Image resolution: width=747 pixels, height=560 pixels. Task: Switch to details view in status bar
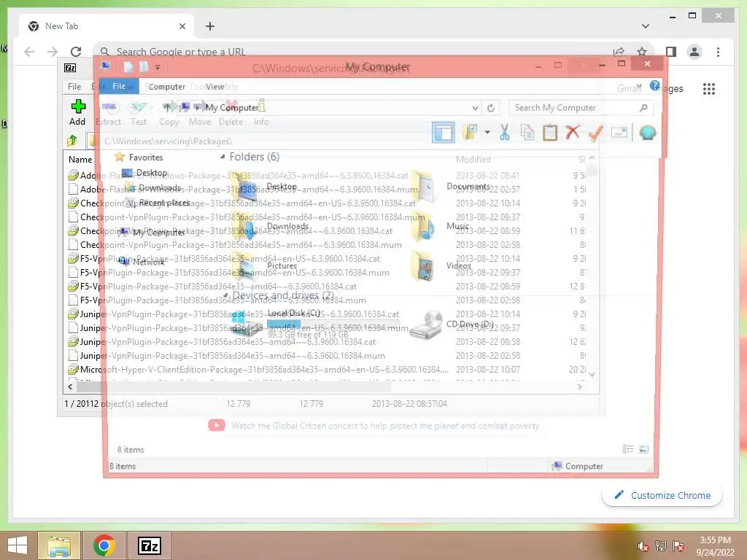(x=628, y=449)
